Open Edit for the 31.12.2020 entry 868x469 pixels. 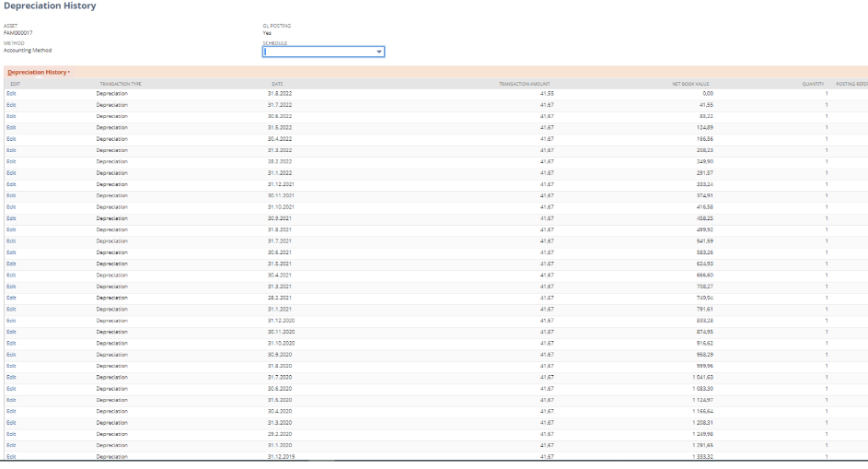(x=11, y=320)
